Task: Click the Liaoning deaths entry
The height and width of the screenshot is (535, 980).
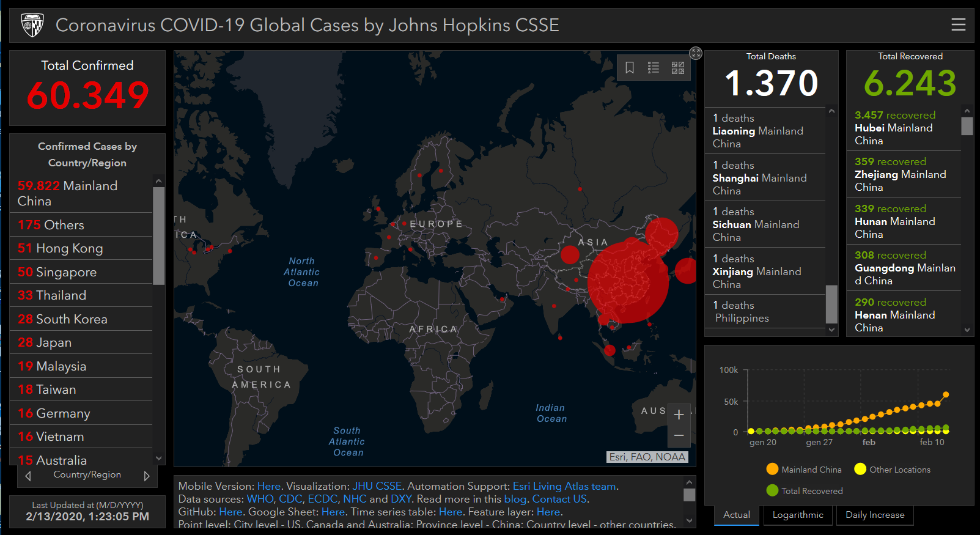Action: tap(765, 131)
